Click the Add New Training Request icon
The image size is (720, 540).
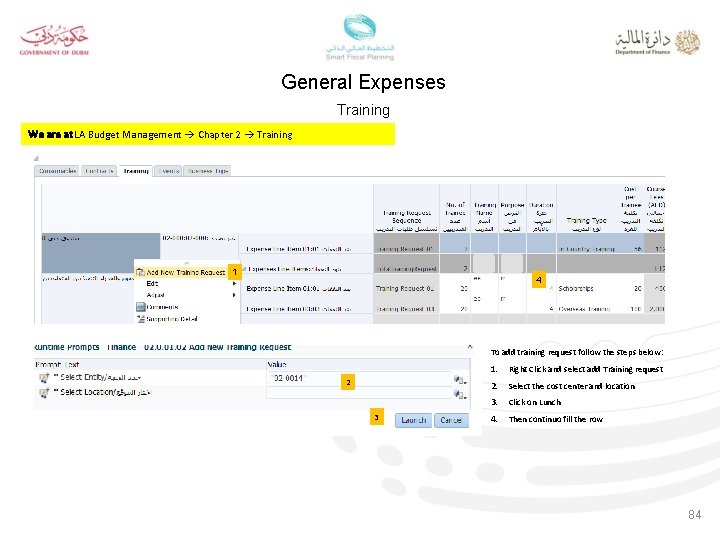(x=140, y=272)
